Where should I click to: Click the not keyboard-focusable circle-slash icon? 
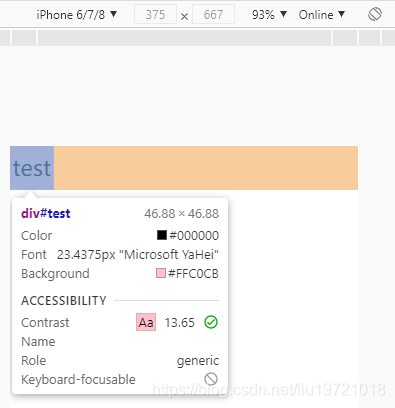(211, 379)
